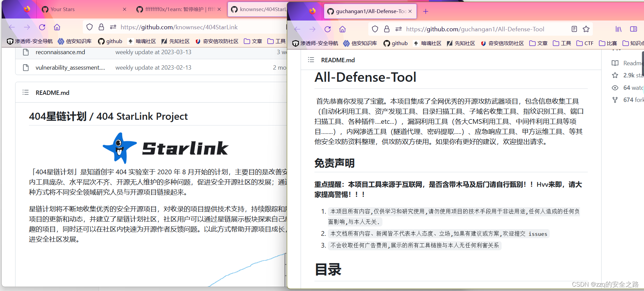Open permissions icon in 404StarLink address bar
Viewport: 644px width, 291px height.
(x=113, y=27)
